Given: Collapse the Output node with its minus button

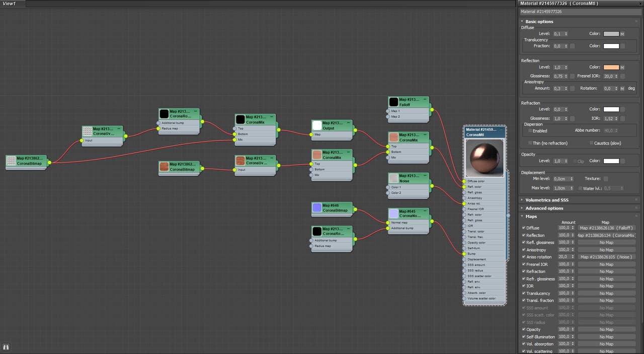Looking at the screenshot, I should click(x=349, y=123).
